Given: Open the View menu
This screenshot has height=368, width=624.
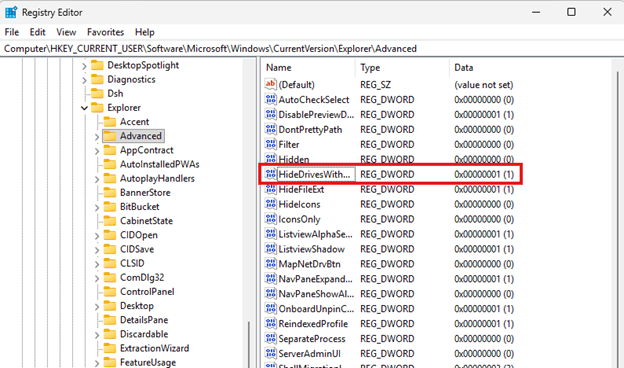Looking at the screenshot, I should point(66,32).
